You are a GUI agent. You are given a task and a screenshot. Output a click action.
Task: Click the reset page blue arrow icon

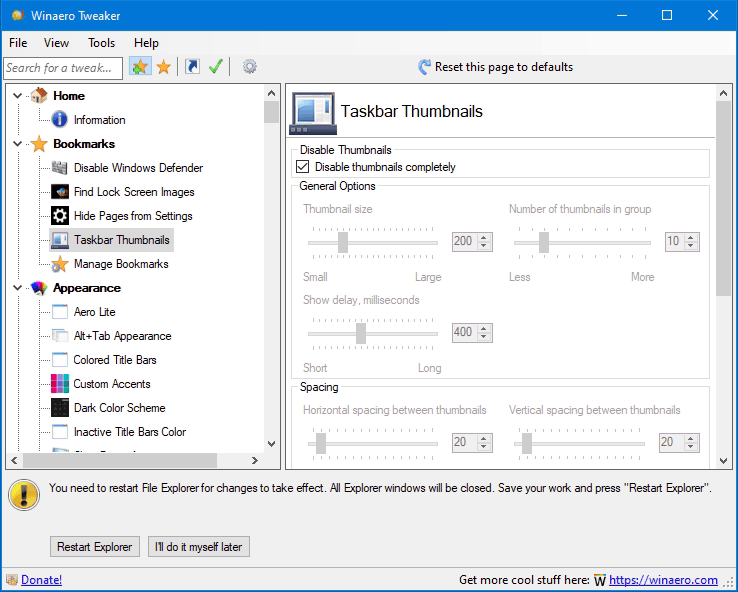click(x=424, y=67)
